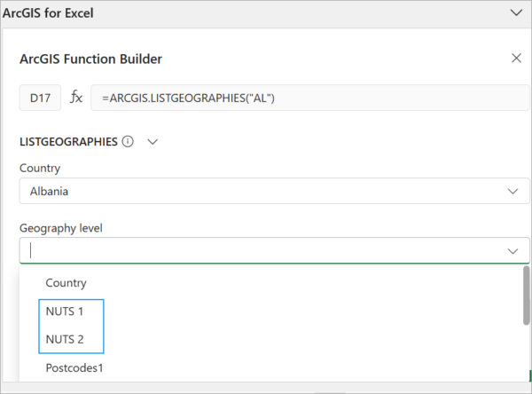Click the fx function icon
This screenshot has height=394, width=532.
76,98
